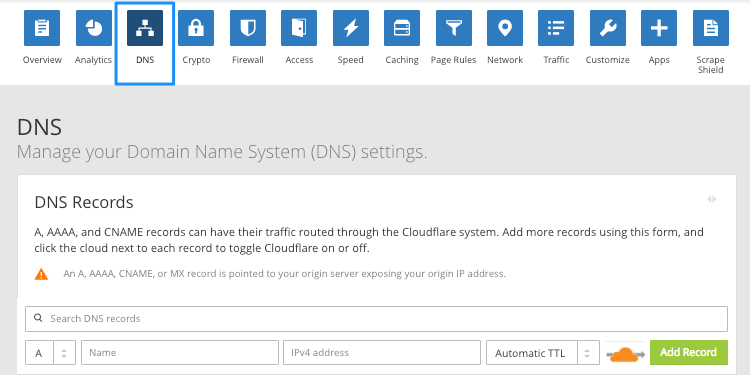Open the Page Rules funnel icon
750x375 pixels.
453,28
